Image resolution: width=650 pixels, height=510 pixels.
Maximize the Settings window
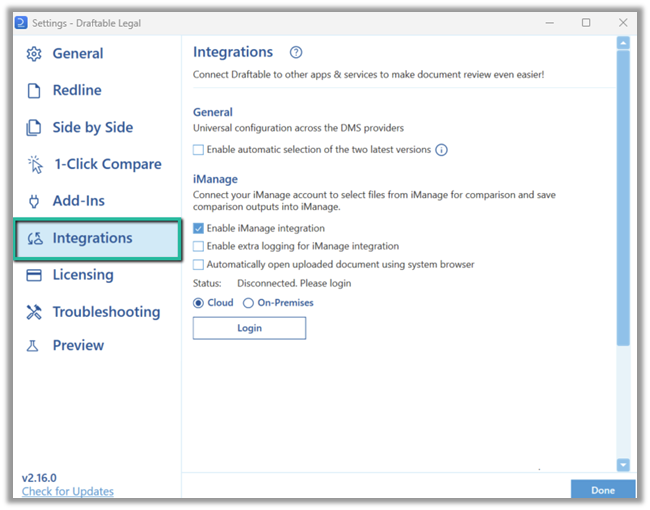point(586,22)
